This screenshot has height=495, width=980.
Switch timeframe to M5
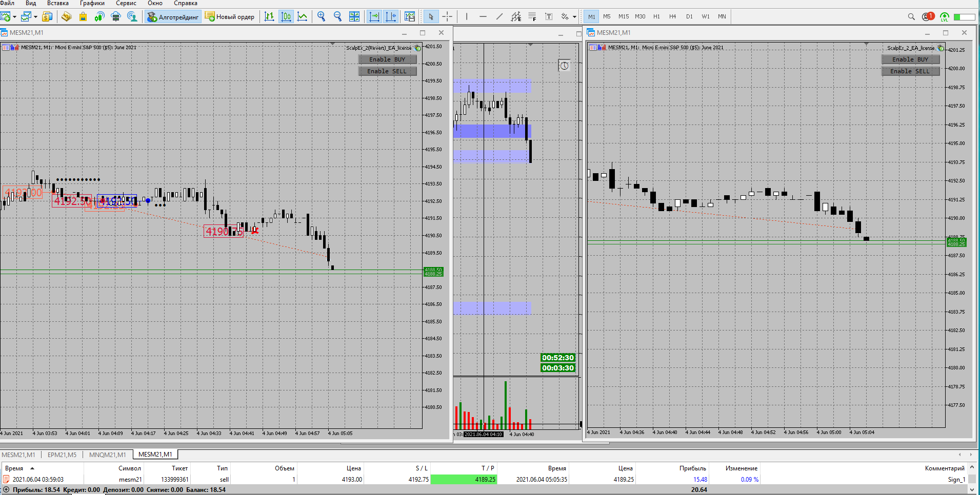pos(607,17)
